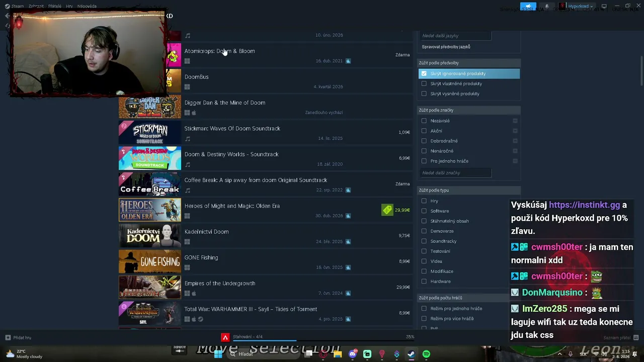Click Adobe icon in download bar
Image resolution: width=644 pixels, height=362 pixels.
coord(225,337)
